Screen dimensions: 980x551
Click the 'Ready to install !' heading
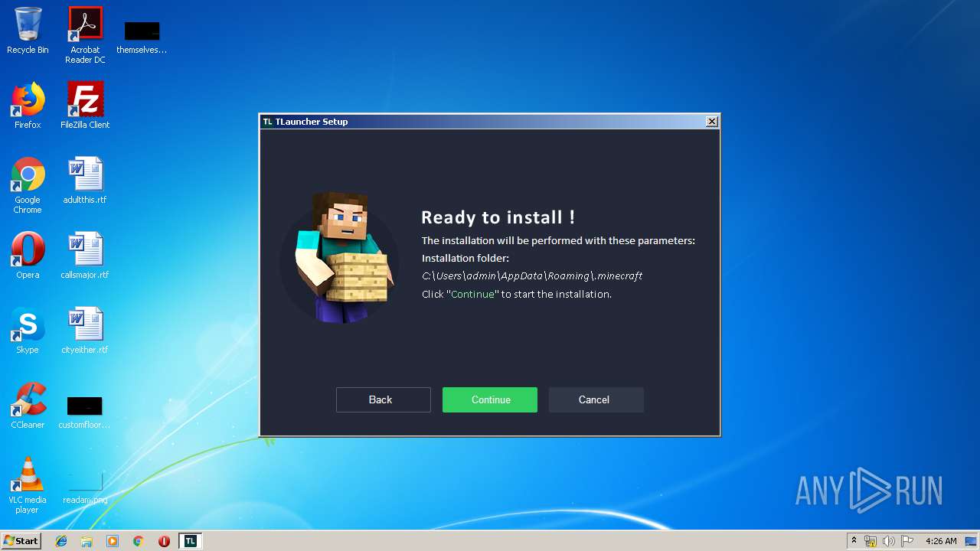[498, 217]
